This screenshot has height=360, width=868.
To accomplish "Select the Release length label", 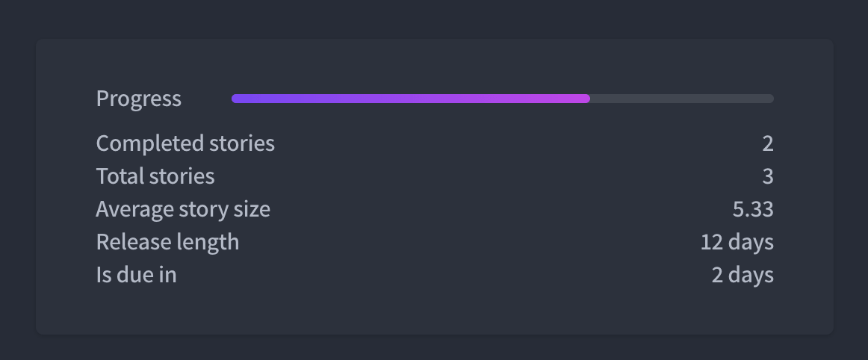I will pyautogui.click(x=167, y=242).
